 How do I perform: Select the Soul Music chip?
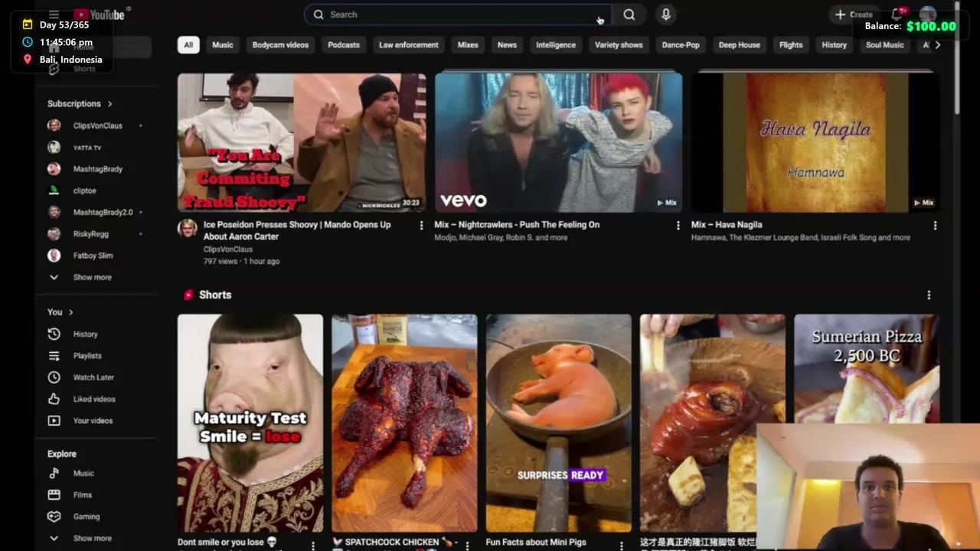[x=884, y=45]
